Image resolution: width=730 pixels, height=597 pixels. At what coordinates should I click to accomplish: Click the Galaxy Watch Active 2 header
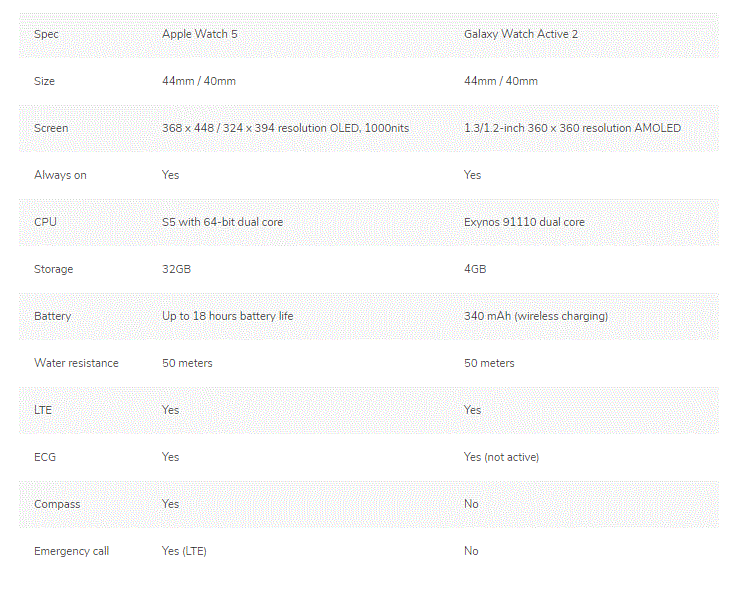521,34
